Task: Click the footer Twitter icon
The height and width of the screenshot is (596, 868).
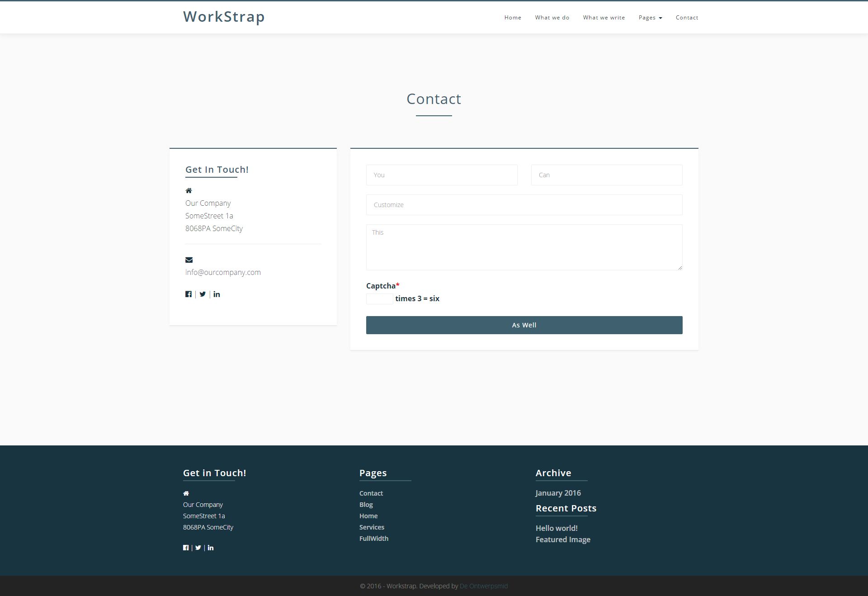Action: 198,548
